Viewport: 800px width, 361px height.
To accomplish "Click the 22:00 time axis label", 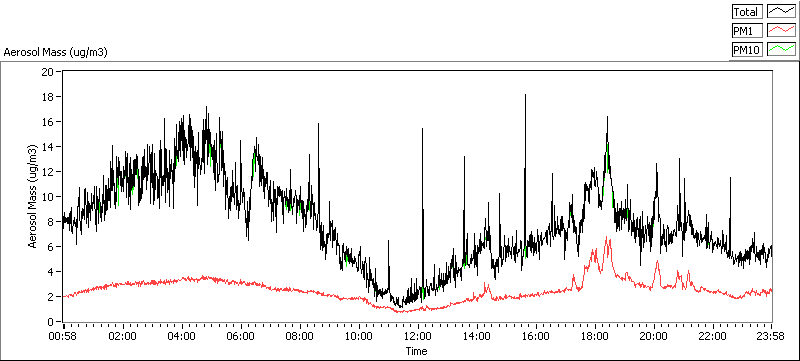I will point(713,336).
